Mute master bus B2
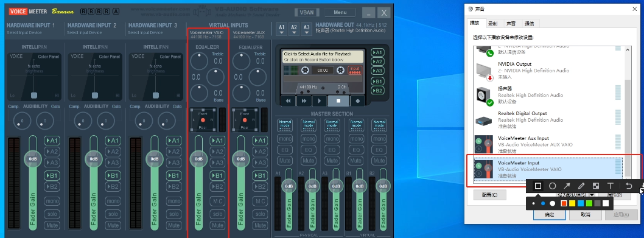The width and height of the screenshot is (644, 238). 379,161
